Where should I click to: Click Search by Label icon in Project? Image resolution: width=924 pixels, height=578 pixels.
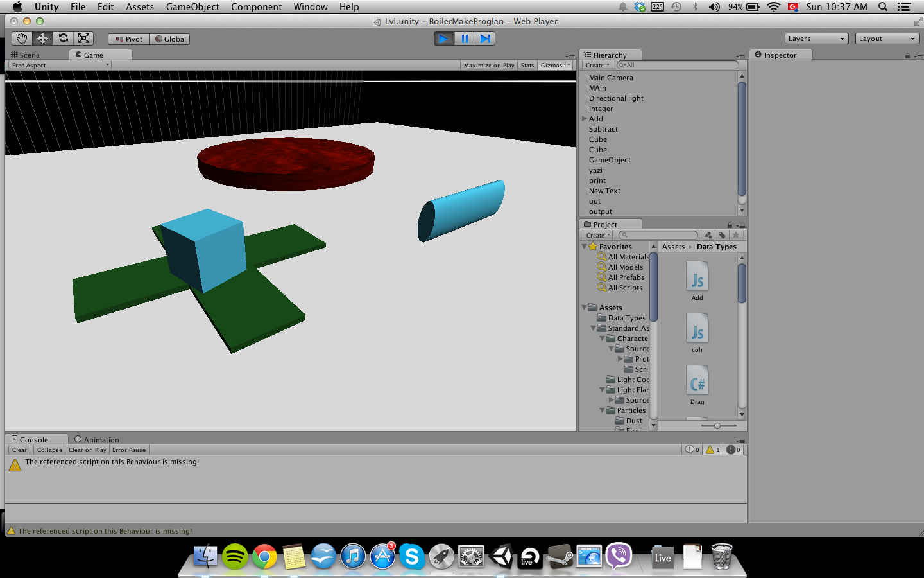pos(722,235)
